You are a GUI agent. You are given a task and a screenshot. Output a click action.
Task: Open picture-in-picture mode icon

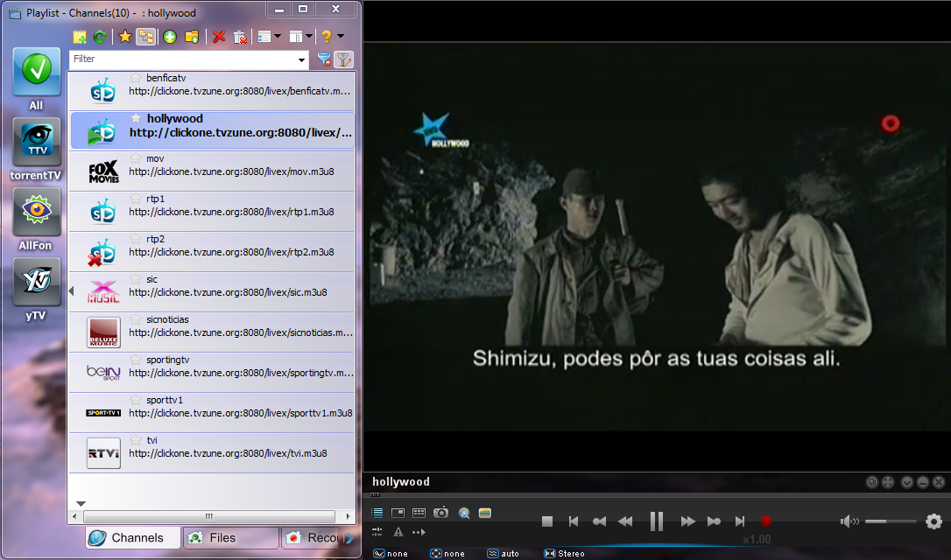click(x=398, y=513)
